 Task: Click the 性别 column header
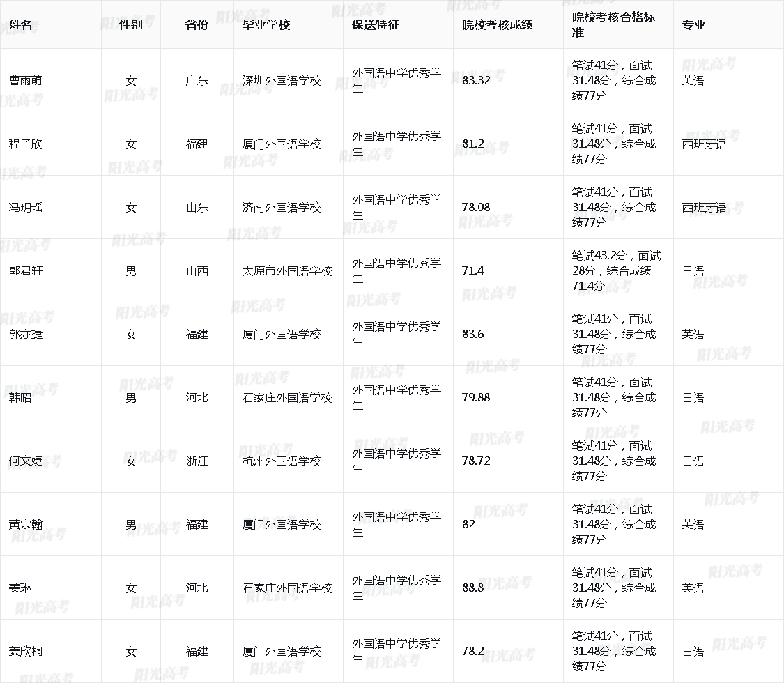pos(131,25)
